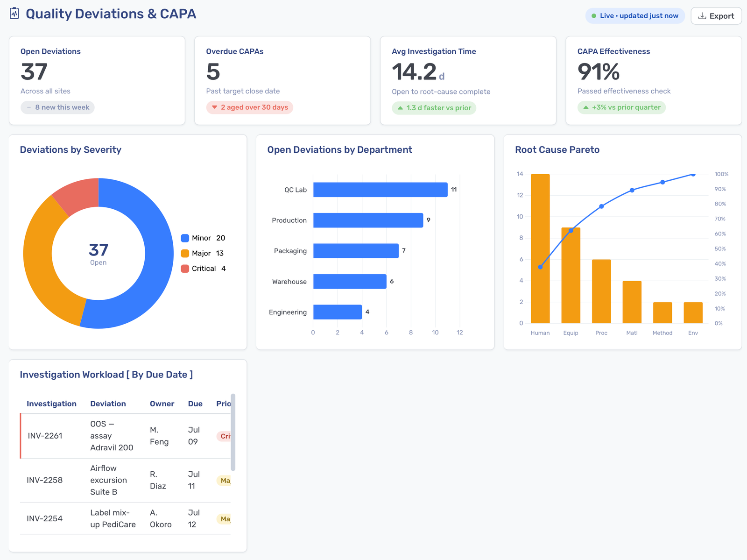Image resolution: width=747 pixels, height=560 pixels.
Task: Click due date Jul 09
Action: 194,436
